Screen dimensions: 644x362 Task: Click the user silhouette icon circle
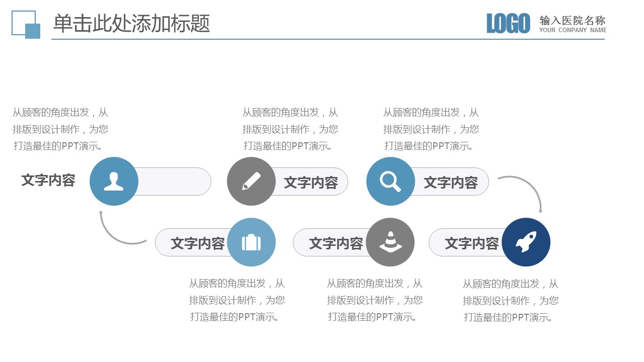(114, 182)
